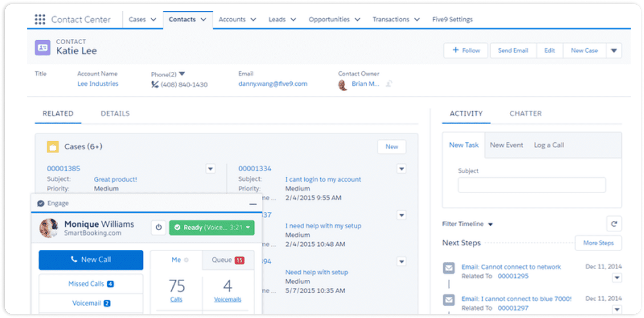Viewport: 644px width, 318px height.
Task: Switch to the Chatter tab
Action: click(x=526, y=113)
